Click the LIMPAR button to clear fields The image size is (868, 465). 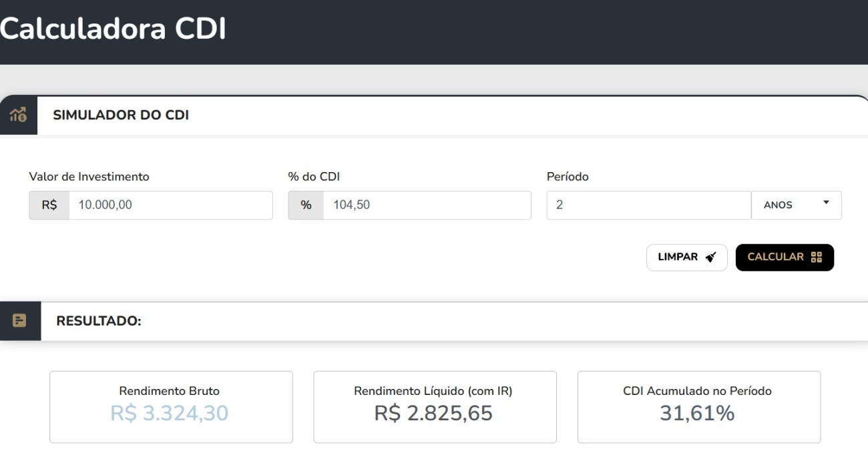(x=687, y=257)
